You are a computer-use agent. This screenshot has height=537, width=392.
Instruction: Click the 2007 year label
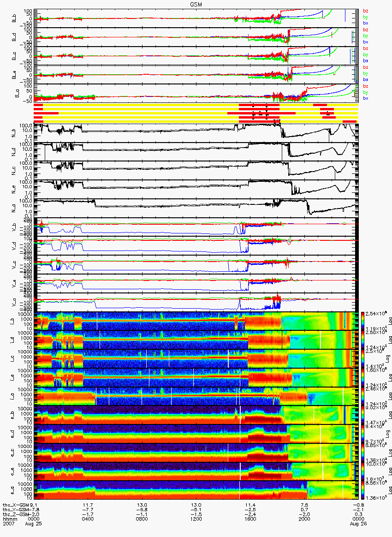tap(8, 523)
